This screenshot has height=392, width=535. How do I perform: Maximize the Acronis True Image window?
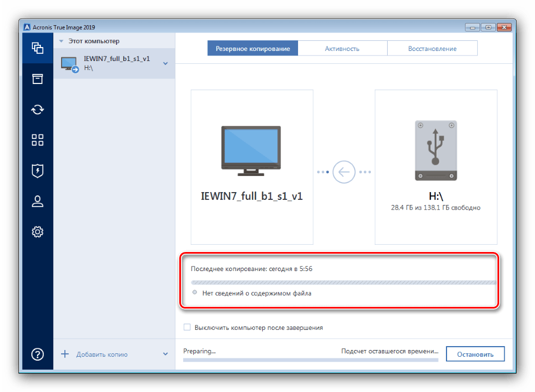point(489,27)
